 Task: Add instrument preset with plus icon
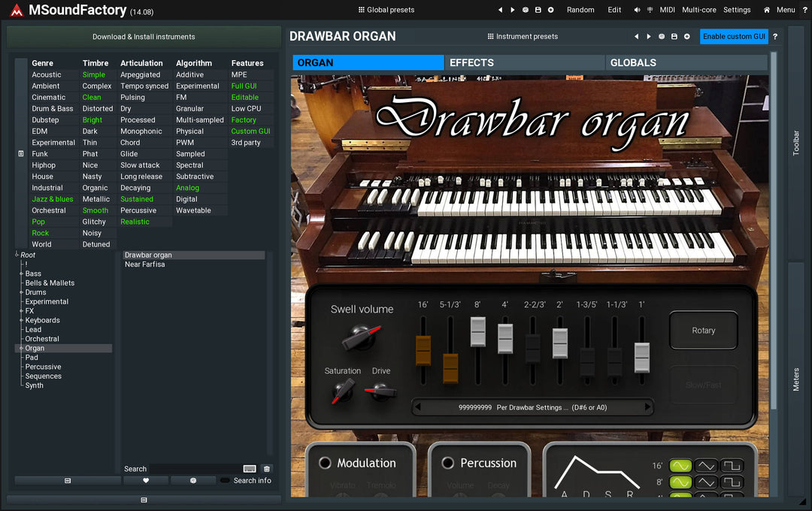(686, 37)
